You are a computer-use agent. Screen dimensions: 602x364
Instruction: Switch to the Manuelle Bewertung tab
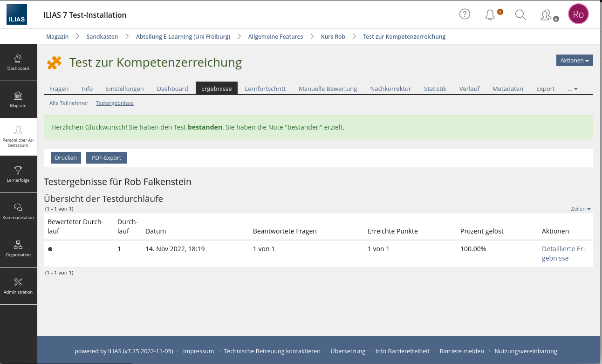pos(328,89)
